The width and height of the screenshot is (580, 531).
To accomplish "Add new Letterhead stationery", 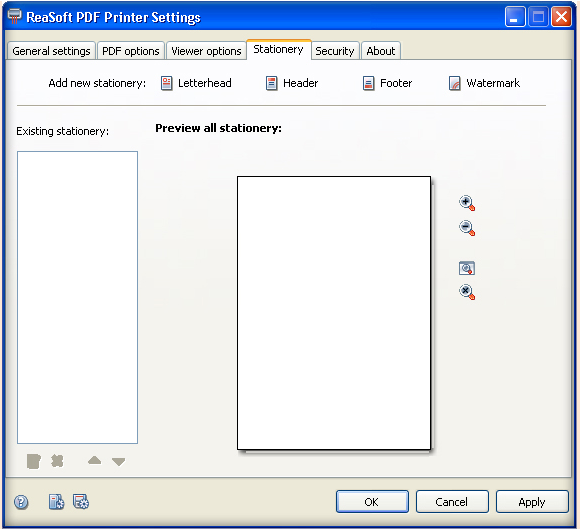I will (x=196, y=83).
